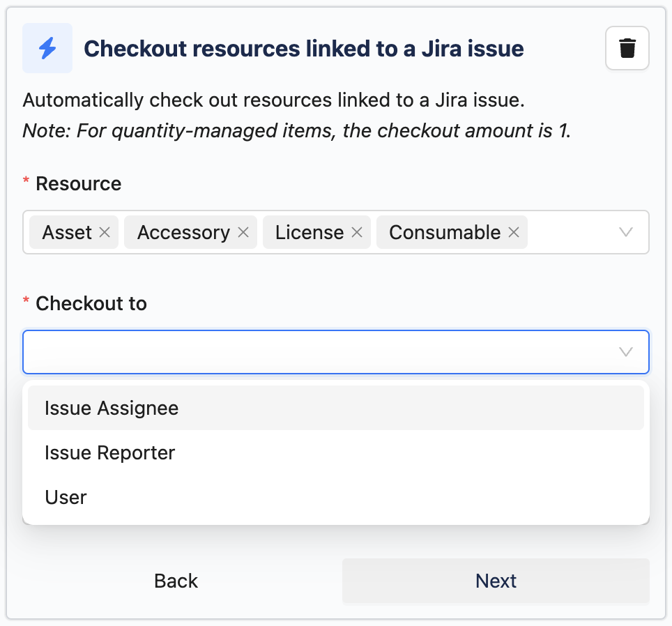Proceed by clicking Next
Viewport: 672px width, 626px height.
point(496,581)
